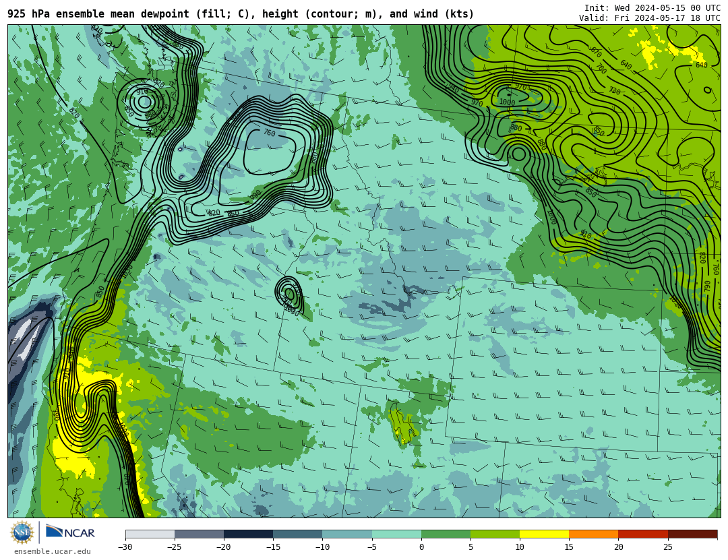Click the 10 colorbar tick label
The image size is (728, 560).
click(520, 547)
